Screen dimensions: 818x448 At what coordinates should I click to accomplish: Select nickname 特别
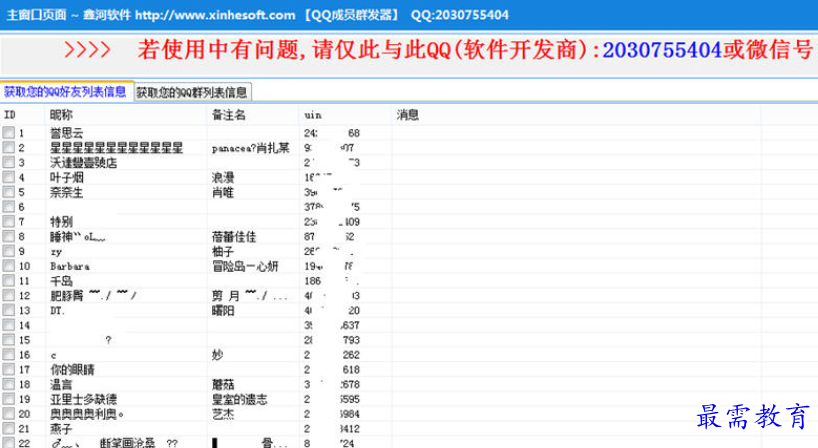(61, 222)
